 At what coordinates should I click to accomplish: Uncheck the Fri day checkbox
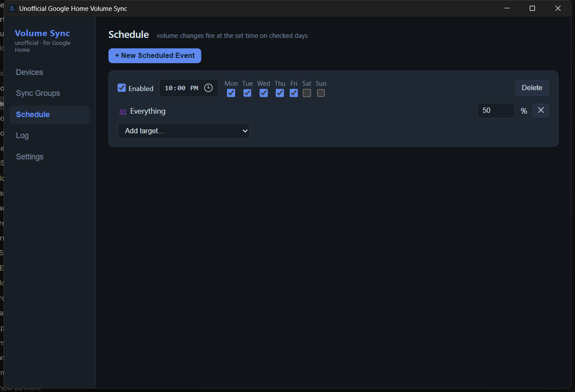coord(294,93)
